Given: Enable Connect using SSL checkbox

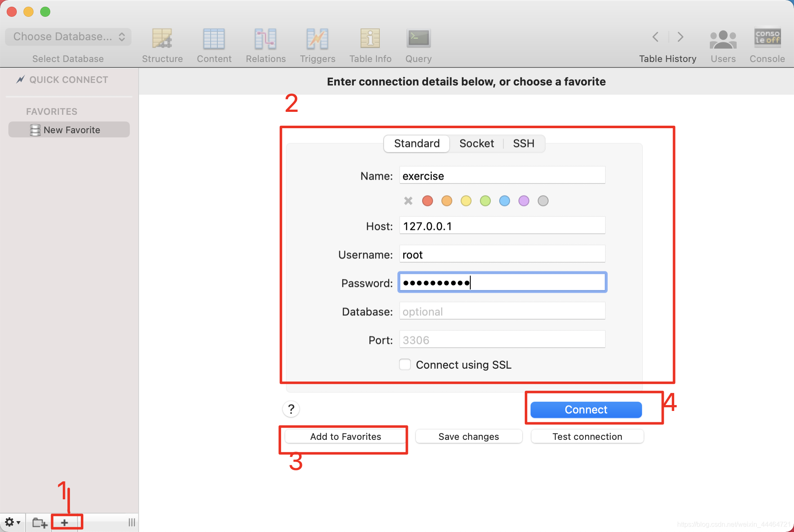Looking at the screenshot, I should point(405,364).
